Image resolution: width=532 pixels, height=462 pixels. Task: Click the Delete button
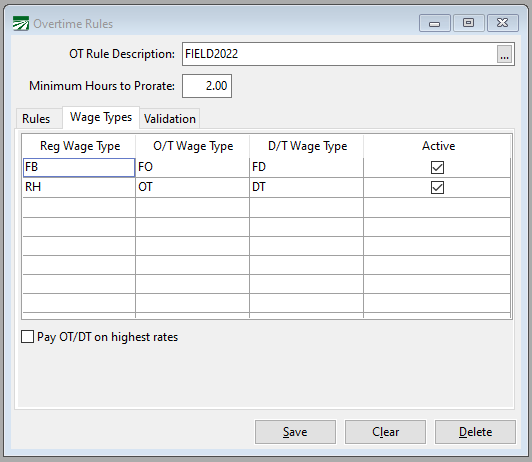[x=475, y=432]
